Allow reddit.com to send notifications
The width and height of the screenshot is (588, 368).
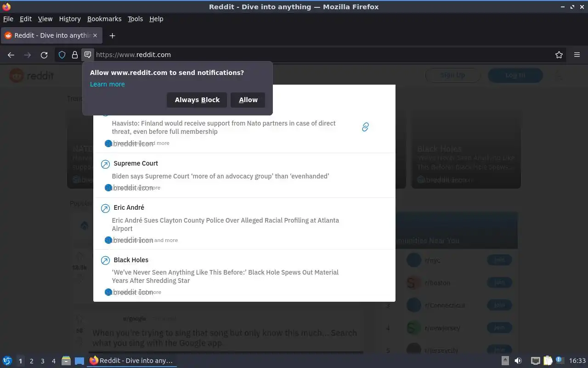coord(248,100)
